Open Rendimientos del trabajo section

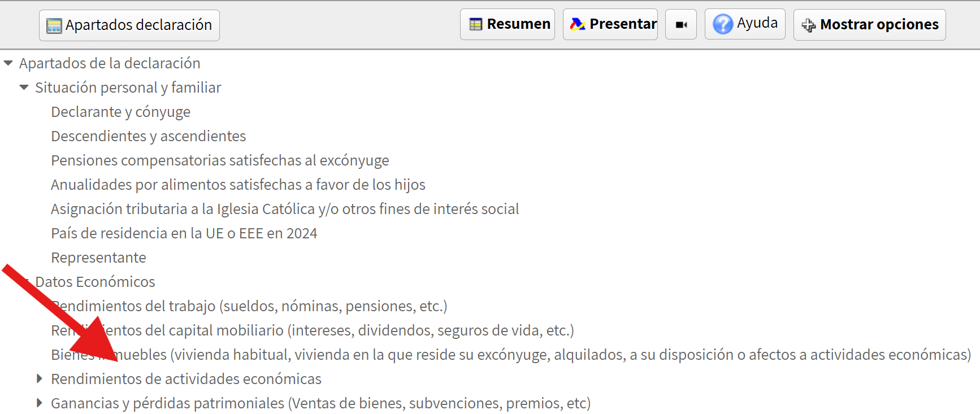249,306
